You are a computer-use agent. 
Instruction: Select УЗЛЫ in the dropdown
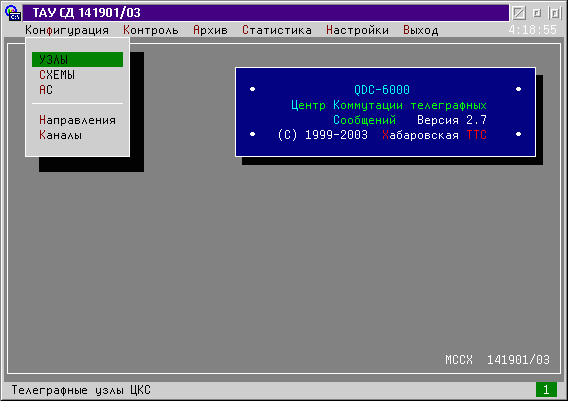(x=78, y=59)
